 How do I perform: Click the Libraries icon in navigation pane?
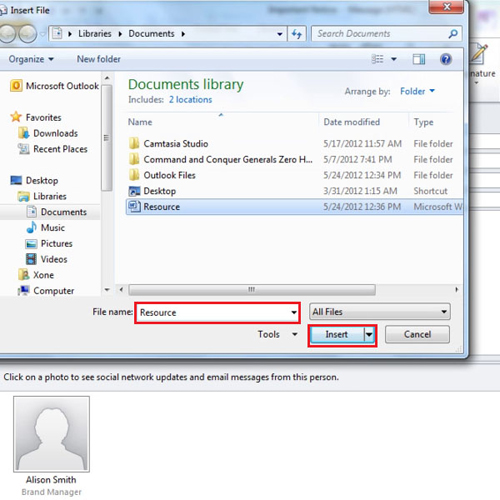pyautogui.click(x=24, y=196)
